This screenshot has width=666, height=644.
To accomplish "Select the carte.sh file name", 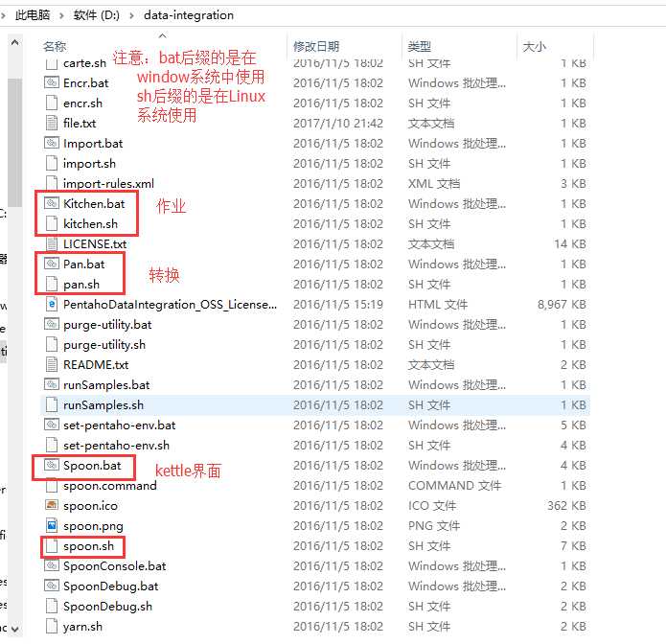I will pyautogui.click(x=84, y=63).
